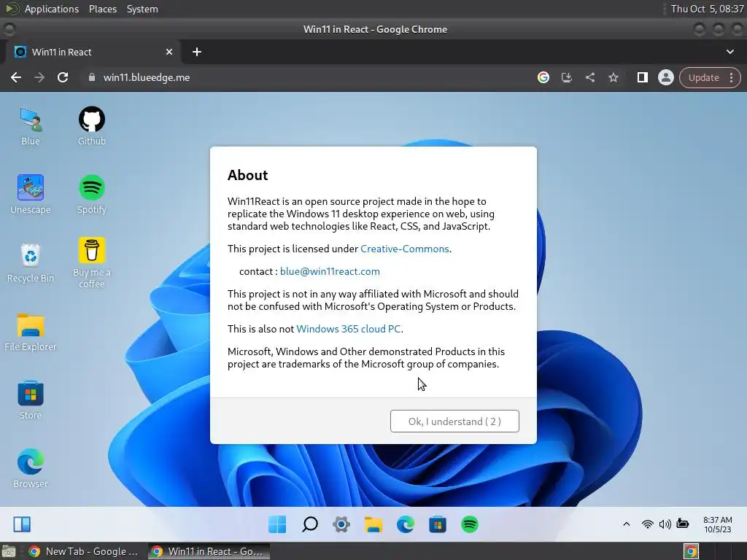
Task: Select the Win11 in React tab
Action: (93, 52)
